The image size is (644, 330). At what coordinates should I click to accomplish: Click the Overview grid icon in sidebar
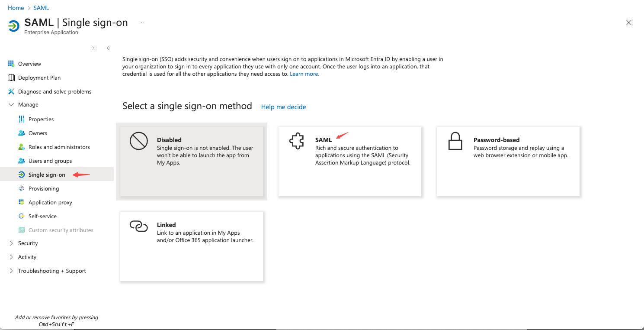(11, 64)
